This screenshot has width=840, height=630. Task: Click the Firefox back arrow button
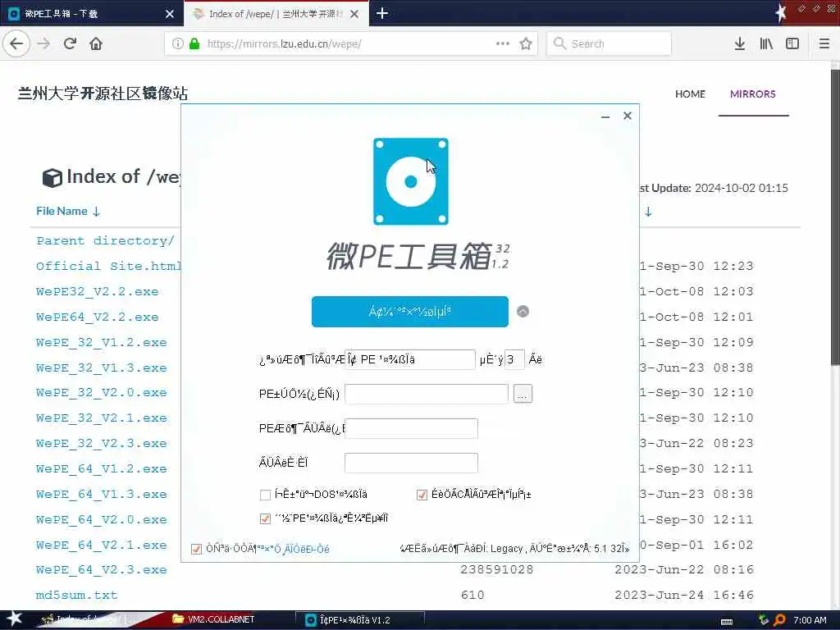click(16, 43)
